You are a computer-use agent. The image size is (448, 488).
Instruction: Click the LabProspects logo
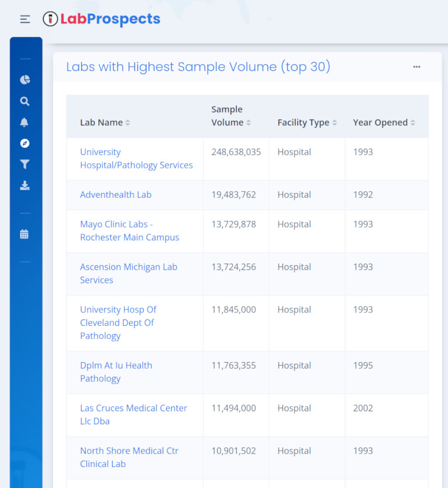click(101, 19)
